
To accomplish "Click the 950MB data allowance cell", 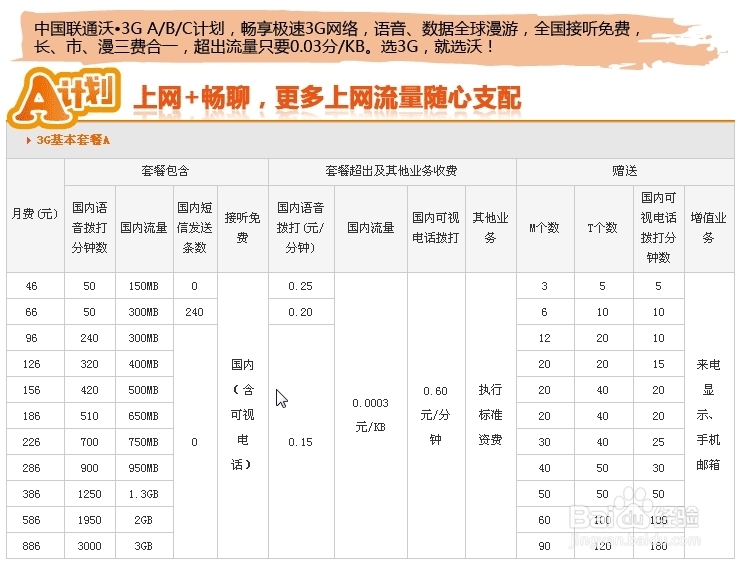I will coord(144,469).
